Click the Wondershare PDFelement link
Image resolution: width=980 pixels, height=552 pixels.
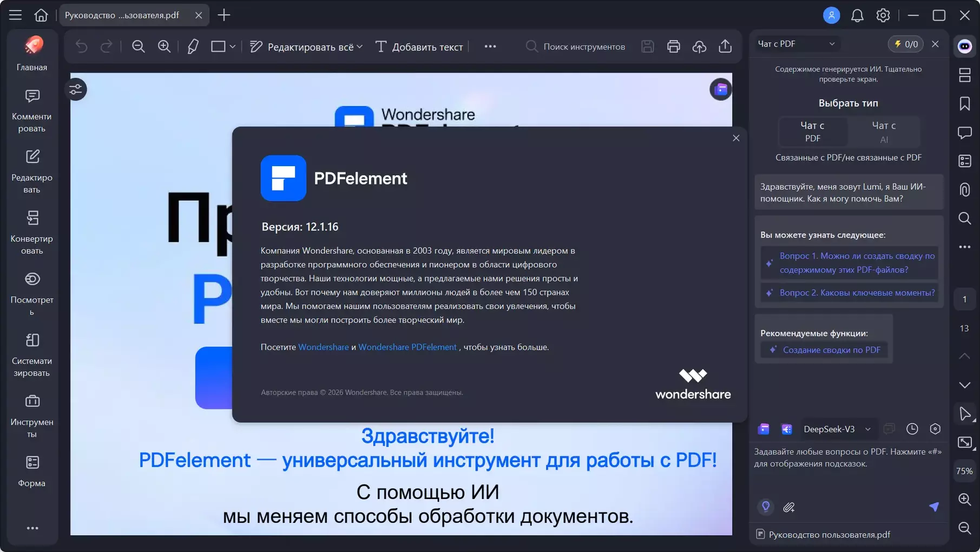407,347
